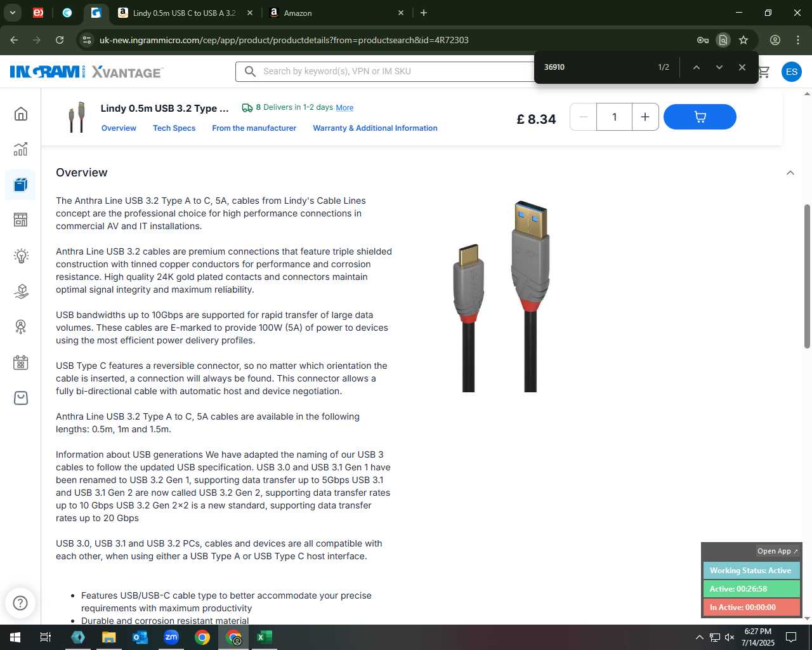The image size is (812, 650).
Task: Open the lightbulb insights icon in the sidebar
Action: pos(21,256)
